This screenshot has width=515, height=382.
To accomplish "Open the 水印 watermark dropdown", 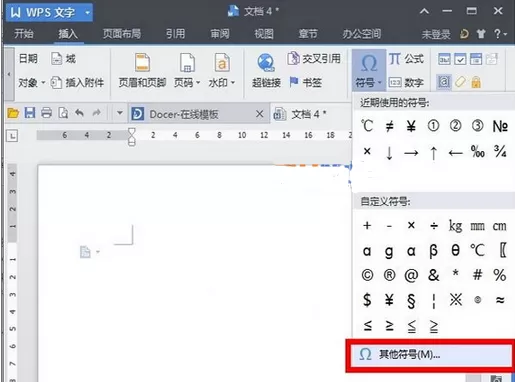I will point(222,71).
